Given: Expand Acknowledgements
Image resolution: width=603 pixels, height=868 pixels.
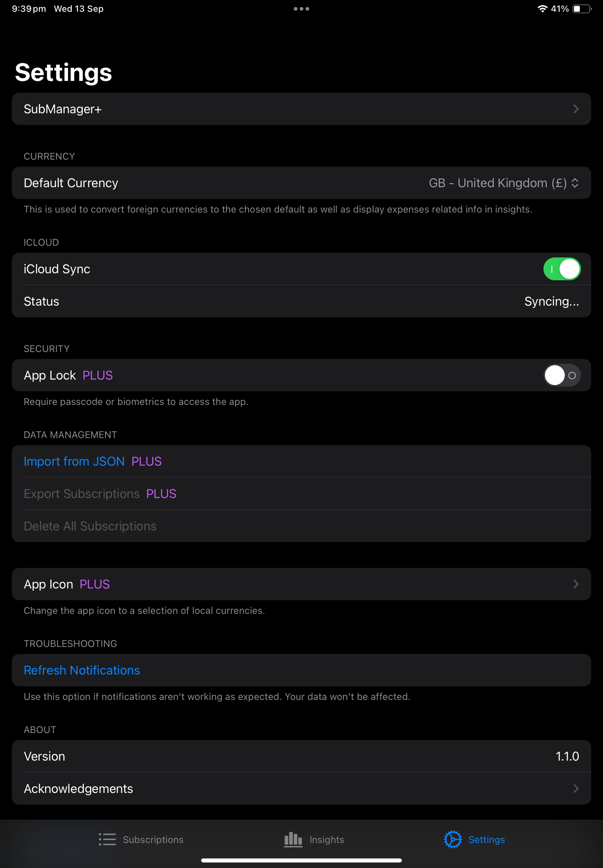Looking at the screenshot, I should tap(301, 789).
